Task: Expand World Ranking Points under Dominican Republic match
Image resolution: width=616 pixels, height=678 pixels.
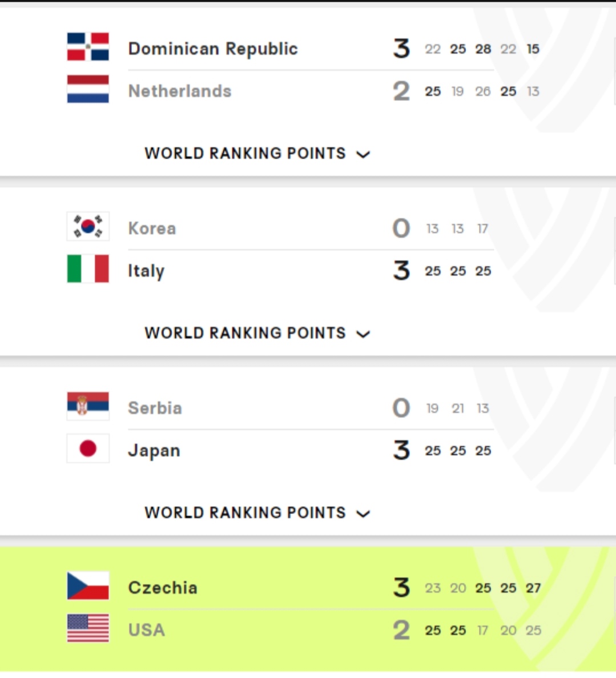Action: (257, 154)
